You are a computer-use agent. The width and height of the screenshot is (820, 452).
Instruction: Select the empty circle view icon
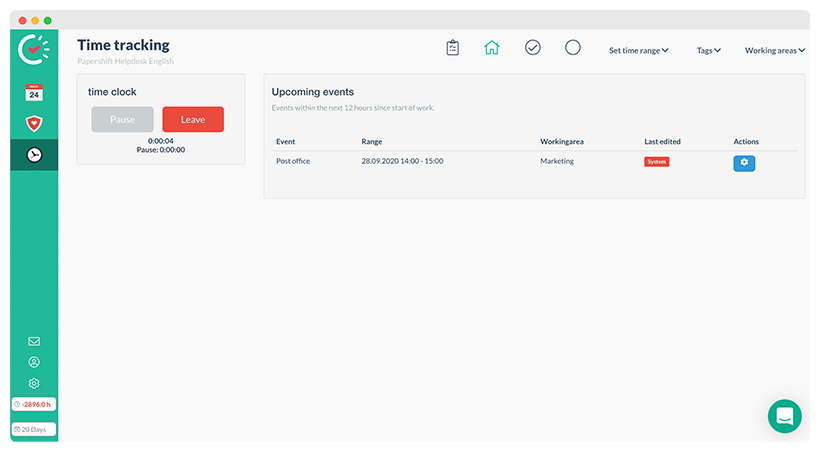[x=573, y=48]
